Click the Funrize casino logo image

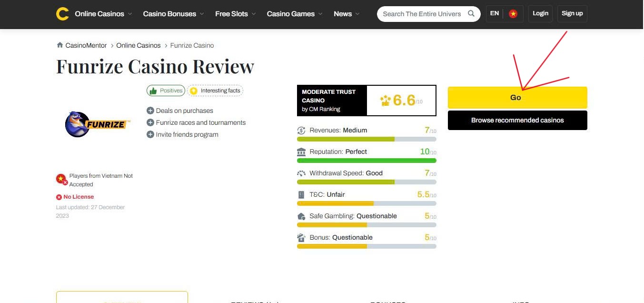click(97, 124)
